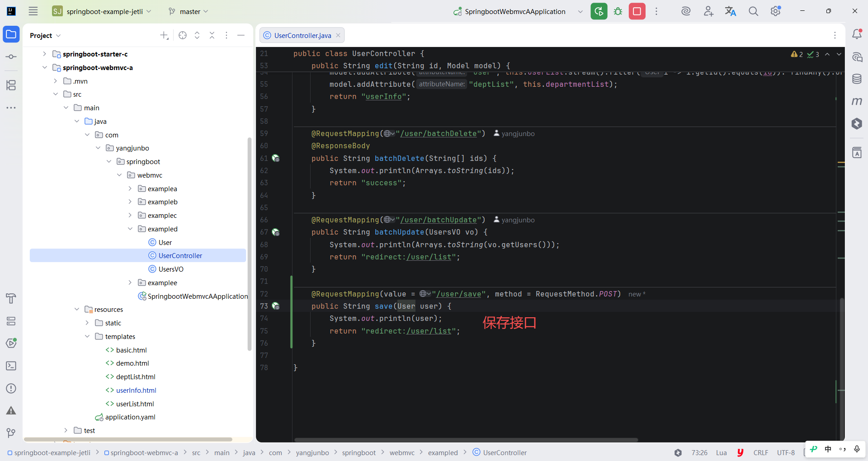Hide the Project panel
Screen dimensions: 868x461
click(241, 35)
